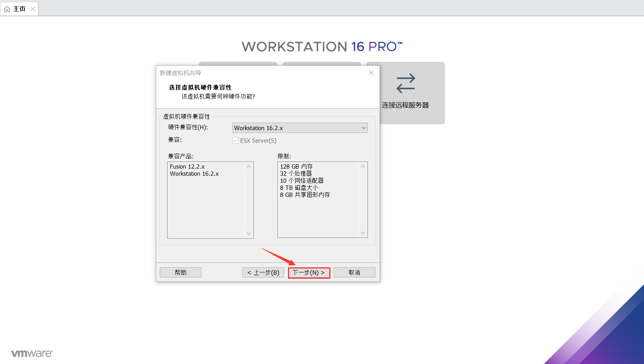This screenshot has height=364, width=644.
Task: Click the down scroll arrow of 兼容产品 list
Action: tap(249, 234)
